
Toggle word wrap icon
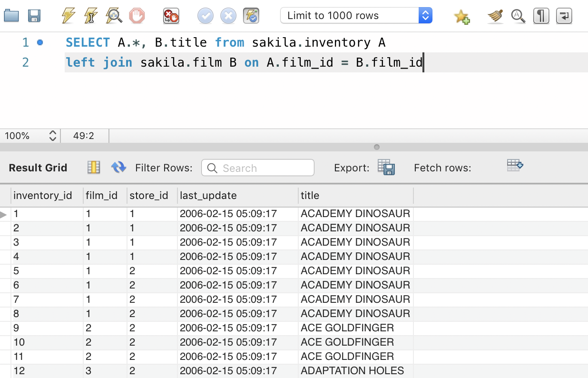point(564,16)
